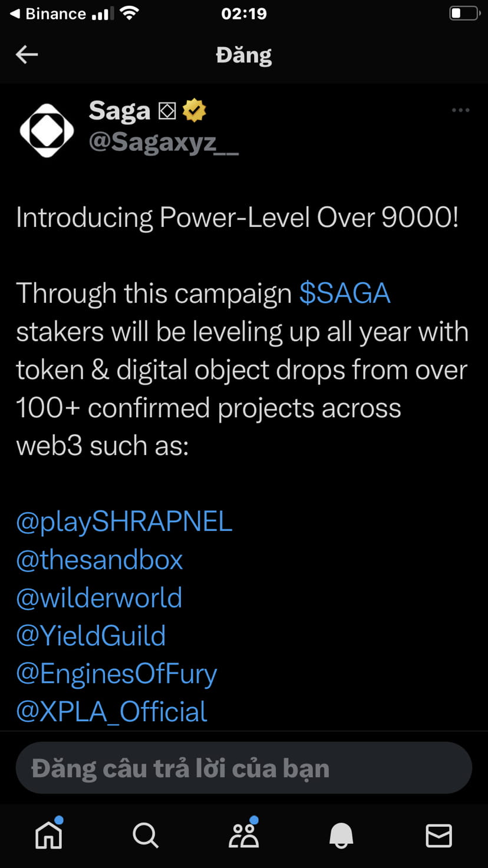Select the Đăng title tab
Image resolution: width=488 pixels, height=868 pixels.
(243, 54)
